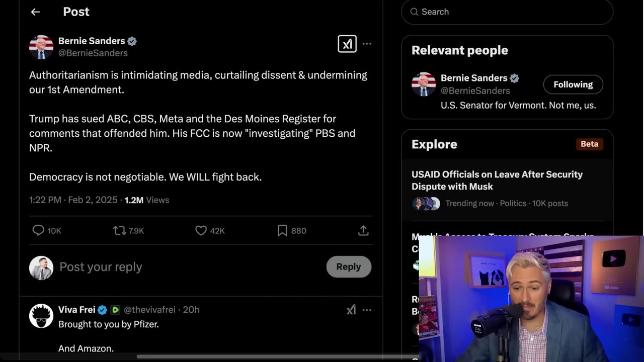Go back using the left arrow

pos(35,12)
